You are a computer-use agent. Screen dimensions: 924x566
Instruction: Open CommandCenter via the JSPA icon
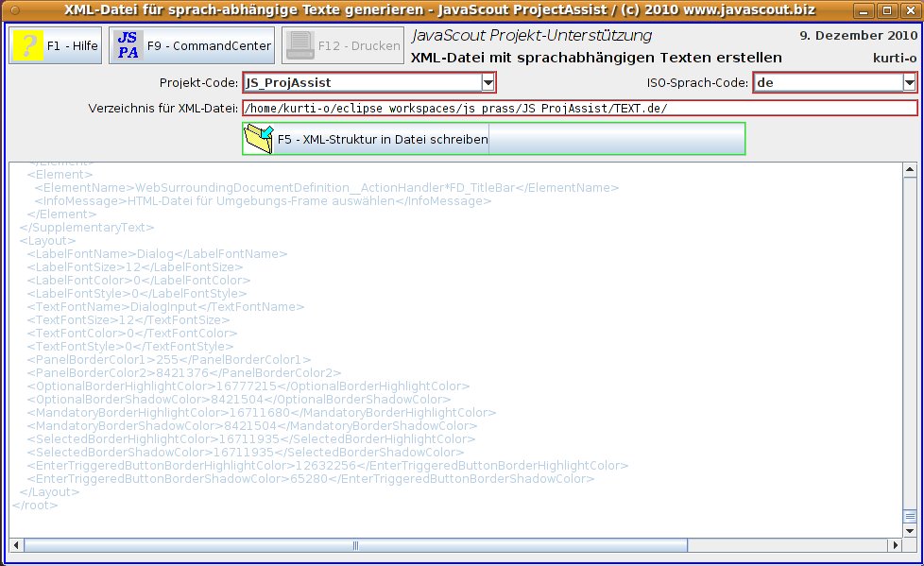[128, 45]
